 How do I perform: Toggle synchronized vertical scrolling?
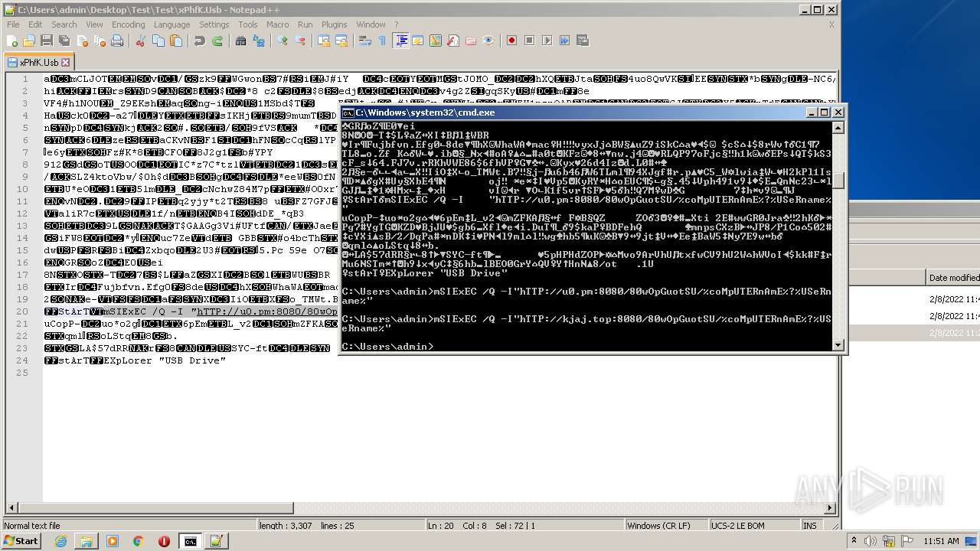[324, 41]
